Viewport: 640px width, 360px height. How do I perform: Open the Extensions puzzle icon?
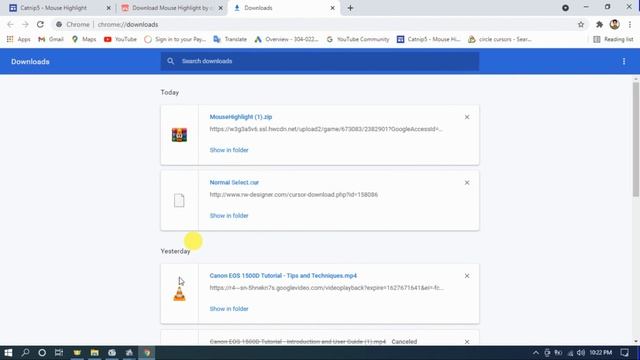pyautogui.click(x=599, y=24)
